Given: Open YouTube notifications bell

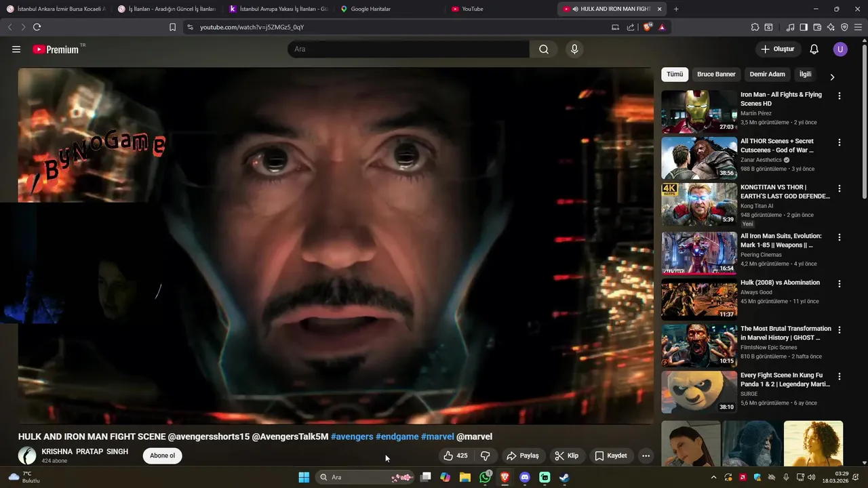Looking at the screenshot, I should pyautogui.click(x=814, y=49).
